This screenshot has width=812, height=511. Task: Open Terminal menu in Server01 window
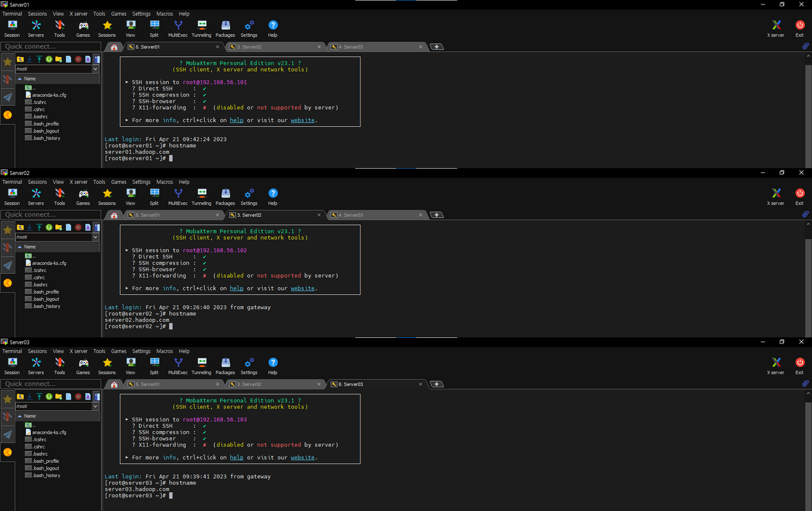pos(12,14)
